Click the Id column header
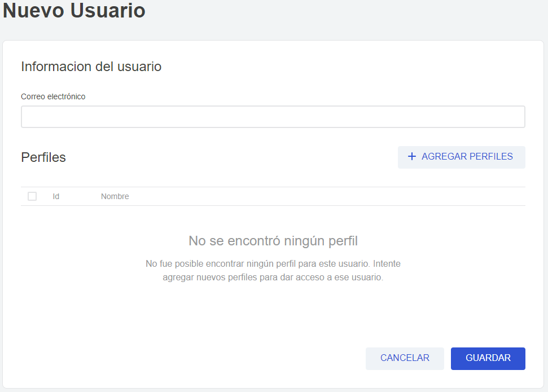 click(x=56, y=196)
